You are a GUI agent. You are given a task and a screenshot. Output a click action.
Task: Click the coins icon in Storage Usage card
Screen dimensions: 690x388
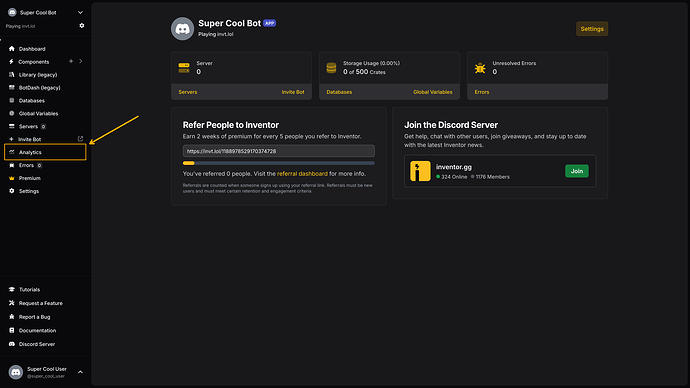331,68
